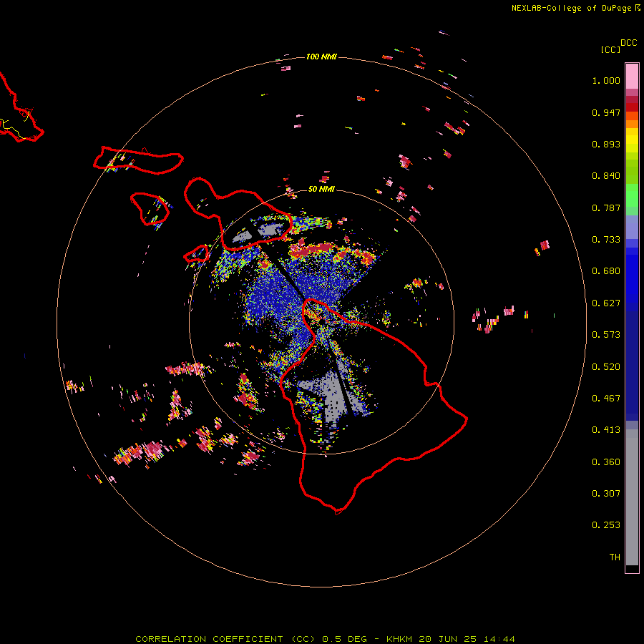Click the 0.520 value on the color scale
This screenshot has height=644, width=644.
point(606,367)
